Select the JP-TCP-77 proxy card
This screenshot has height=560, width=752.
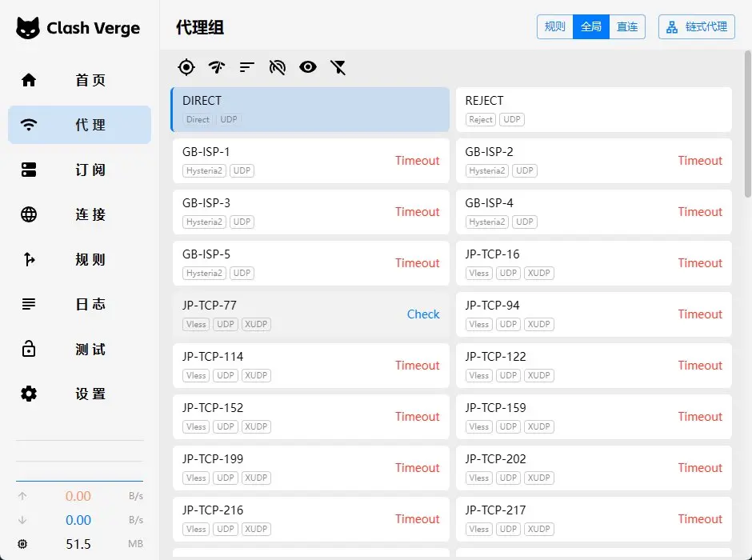click(x=310, y=314)
